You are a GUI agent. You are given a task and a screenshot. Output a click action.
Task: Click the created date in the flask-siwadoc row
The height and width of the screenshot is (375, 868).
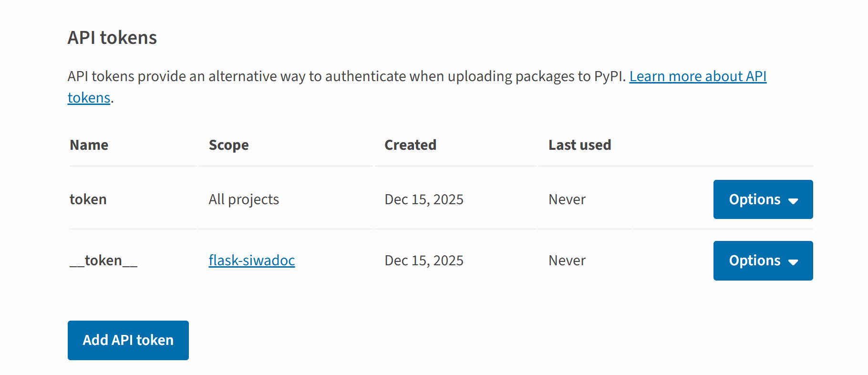pos(424,260)
